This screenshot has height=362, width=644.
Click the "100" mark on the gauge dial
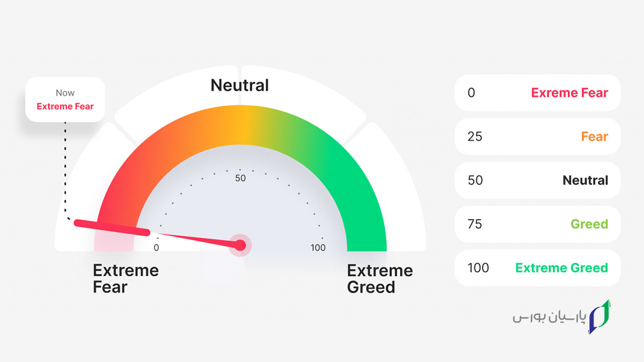(x=318, y=248)
